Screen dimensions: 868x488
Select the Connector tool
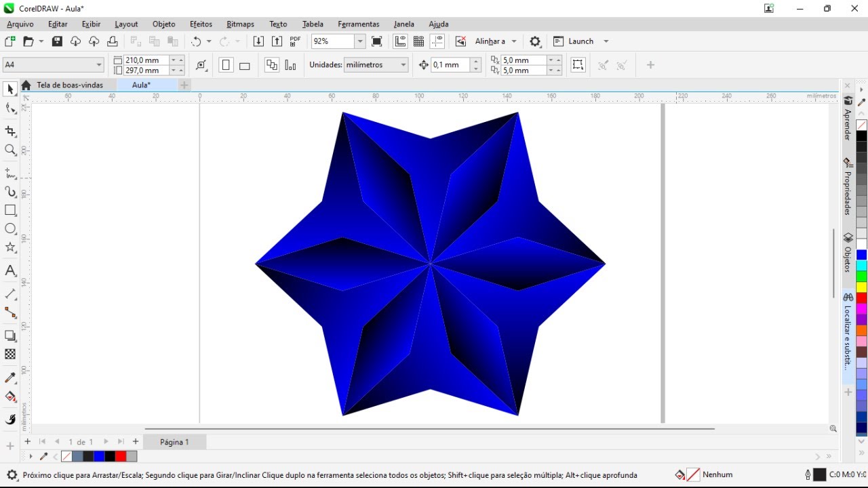pyautogui.click(x=10, y=312)
